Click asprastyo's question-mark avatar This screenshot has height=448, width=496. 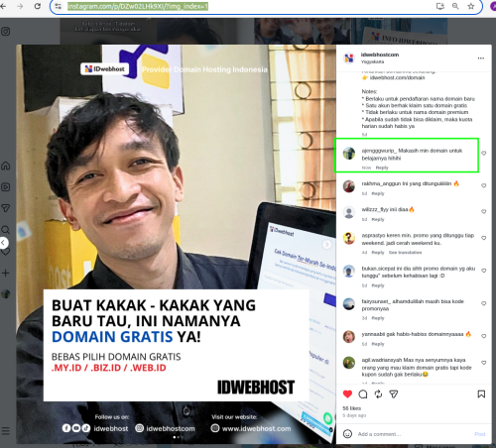pyautogui.click(x=349, y=238)
